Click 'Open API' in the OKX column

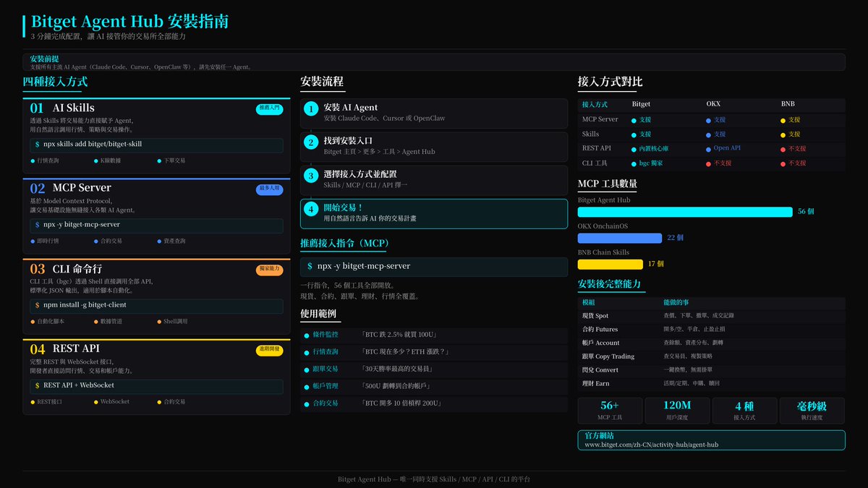[727, 148]
